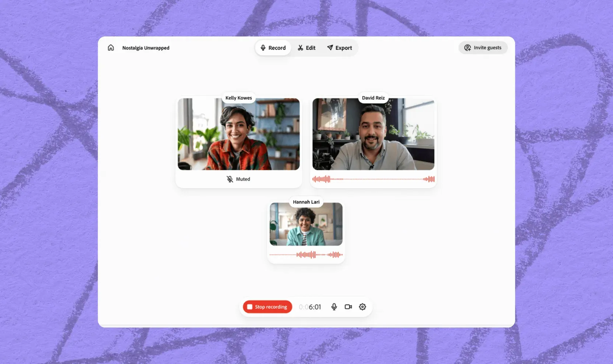The width and height of the screenshot is (613, 364).
Task: Open Kelly Kowes's name label options
Action: pos(238,98)
